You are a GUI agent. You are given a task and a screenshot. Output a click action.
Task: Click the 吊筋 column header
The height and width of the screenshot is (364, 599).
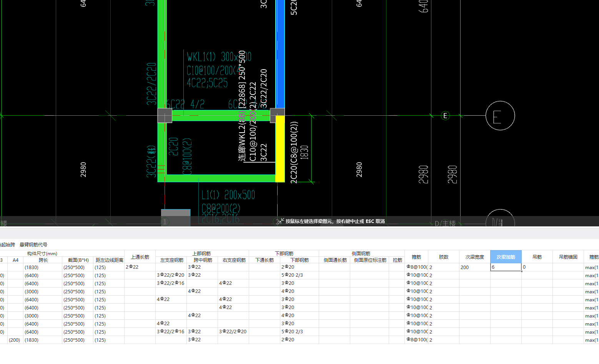point(537,257)
